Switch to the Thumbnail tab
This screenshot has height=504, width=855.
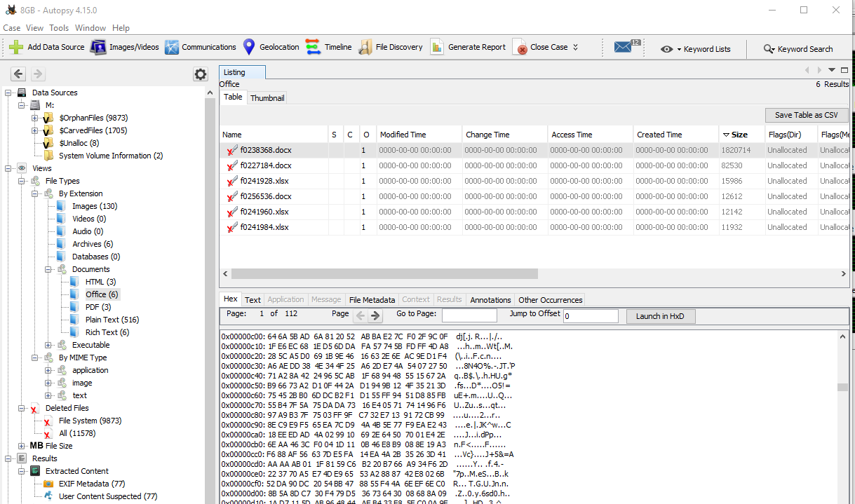pyautogui.click(x=267, y=98)
